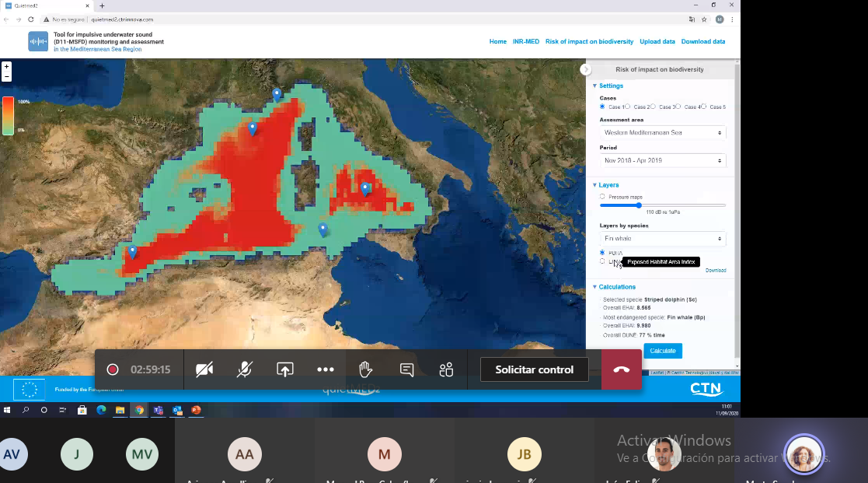Open the translate page option
Image resolution: width=868 pixels, height=483 pixels.
pyautogui.click(x=692, y=19)
